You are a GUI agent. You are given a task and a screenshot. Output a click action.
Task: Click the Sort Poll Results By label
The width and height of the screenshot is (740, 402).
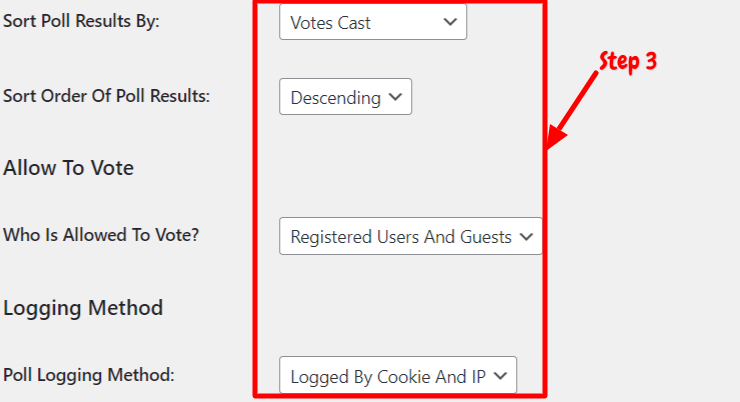click(x=81, y=21)
